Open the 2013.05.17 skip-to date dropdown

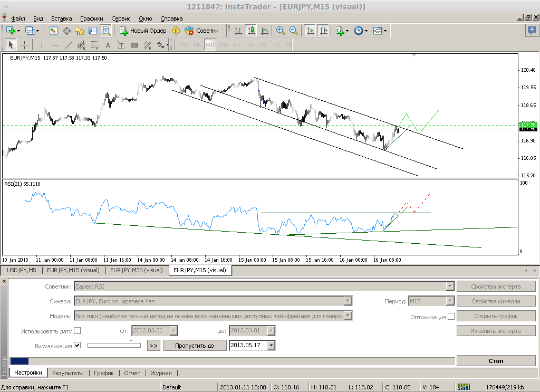pos(272,345)
